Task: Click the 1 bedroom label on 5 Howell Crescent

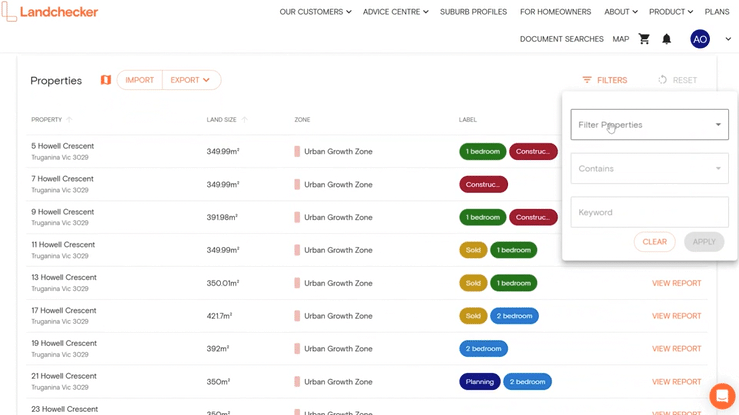Action: [483, 152]
